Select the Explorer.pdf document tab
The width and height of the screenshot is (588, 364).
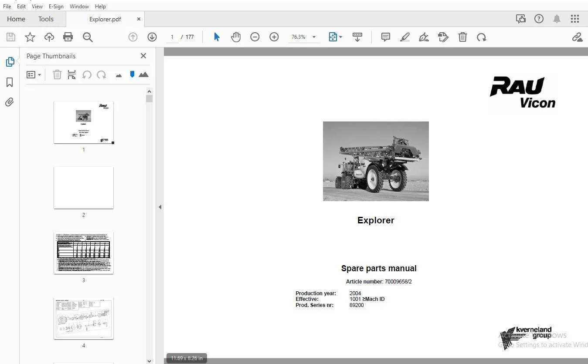[x=105, y=19]
